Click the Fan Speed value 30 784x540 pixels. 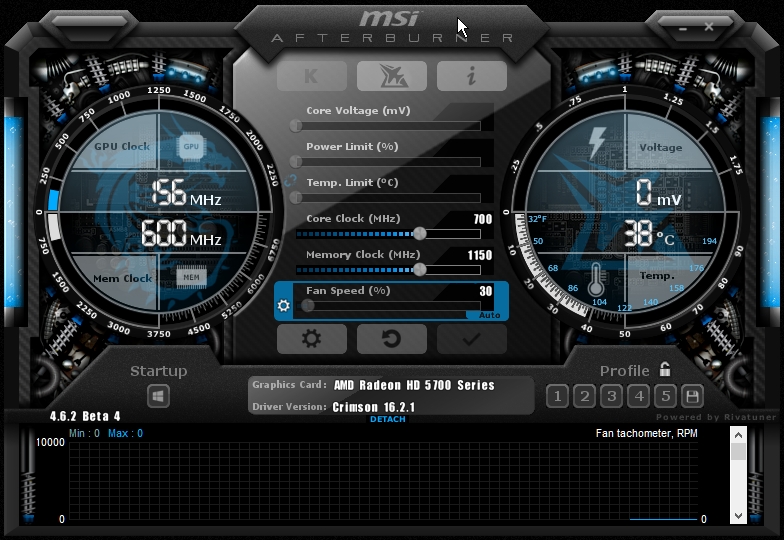[x=486, y=291]
